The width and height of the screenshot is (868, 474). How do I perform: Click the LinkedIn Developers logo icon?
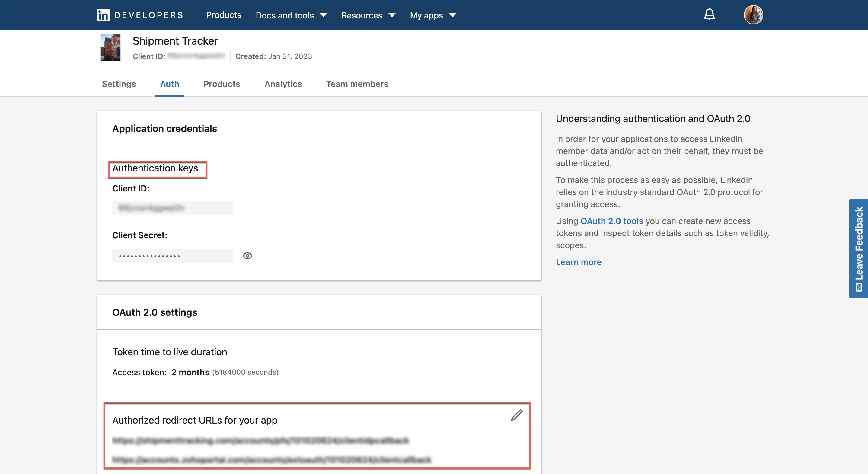[103, 14]
